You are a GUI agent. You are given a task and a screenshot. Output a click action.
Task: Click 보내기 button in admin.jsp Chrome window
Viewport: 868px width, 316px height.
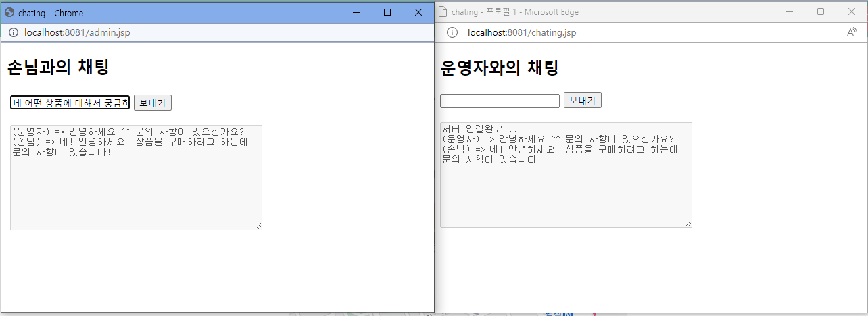(x=153, y=103)
